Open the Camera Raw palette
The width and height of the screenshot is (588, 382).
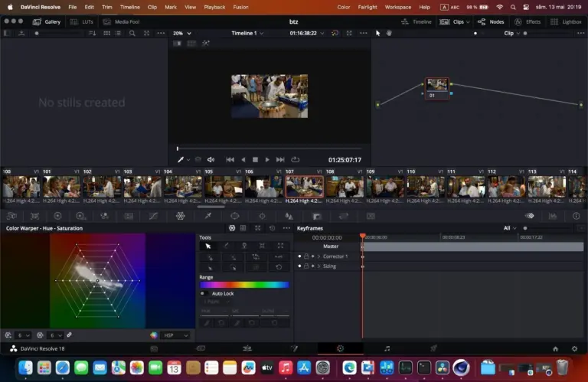[11, 216]
